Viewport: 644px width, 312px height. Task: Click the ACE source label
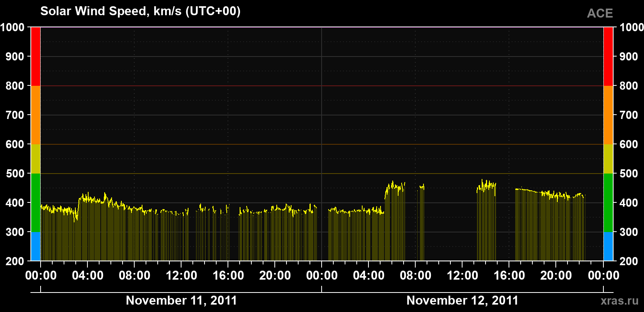[x=600, y=14]
